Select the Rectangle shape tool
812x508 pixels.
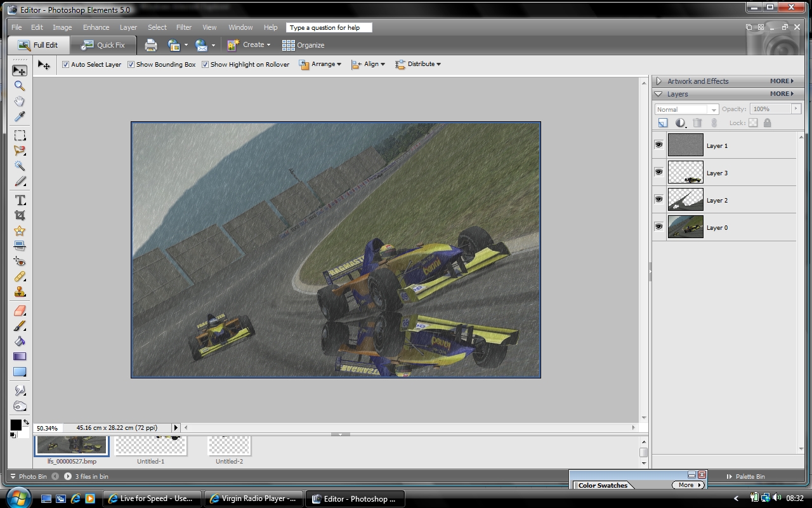click(20, 372)
